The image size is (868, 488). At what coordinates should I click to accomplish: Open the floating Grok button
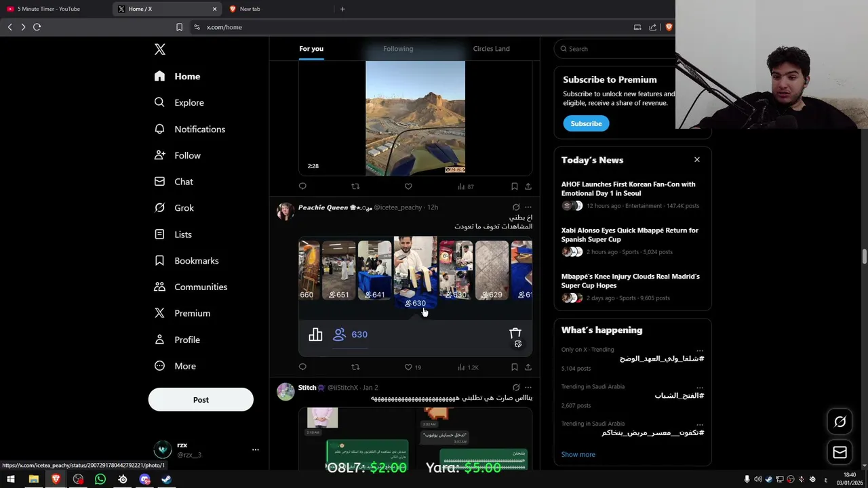pyautogui.click(x=840, y=422)
